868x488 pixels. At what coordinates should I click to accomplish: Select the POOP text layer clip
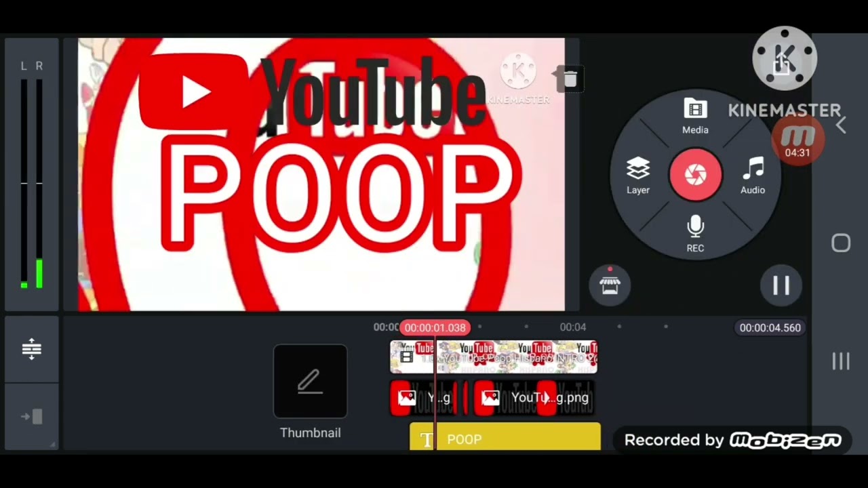coord(505,437)
